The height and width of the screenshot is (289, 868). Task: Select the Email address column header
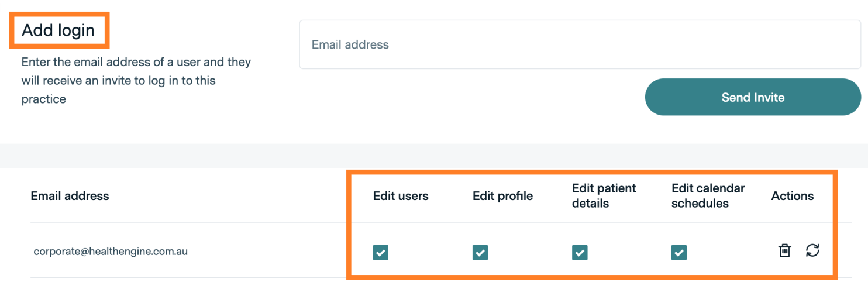[70, 196]
